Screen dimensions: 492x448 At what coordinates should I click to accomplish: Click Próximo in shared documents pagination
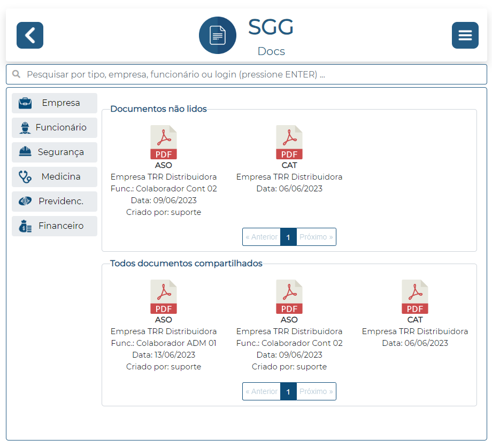[x=316, y=391]
